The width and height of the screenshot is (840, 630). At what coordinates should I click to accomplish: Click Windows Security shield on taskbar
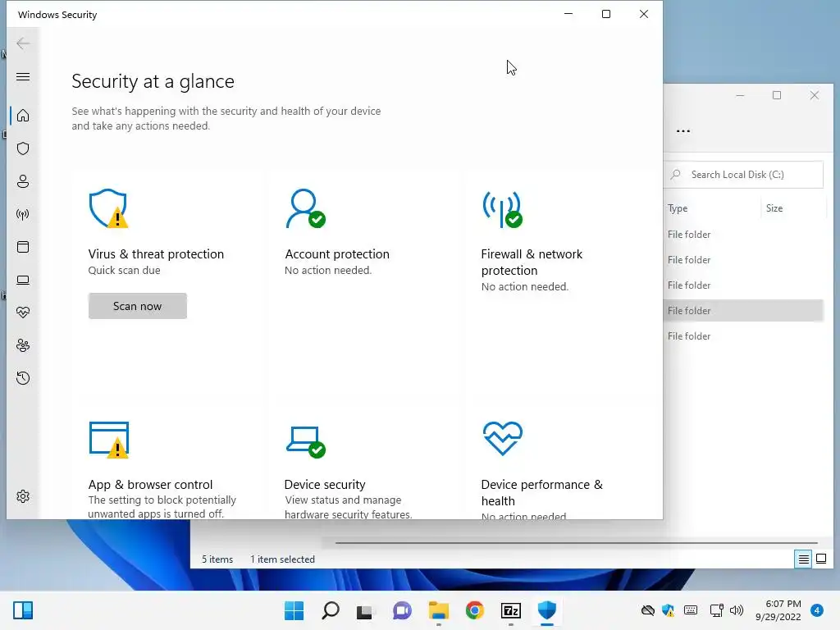coord(547,610)
